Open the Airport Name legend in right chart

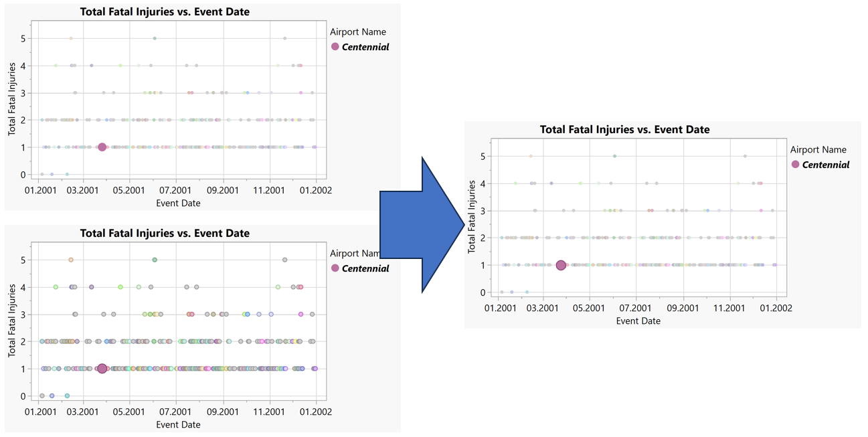click(818, 149)
